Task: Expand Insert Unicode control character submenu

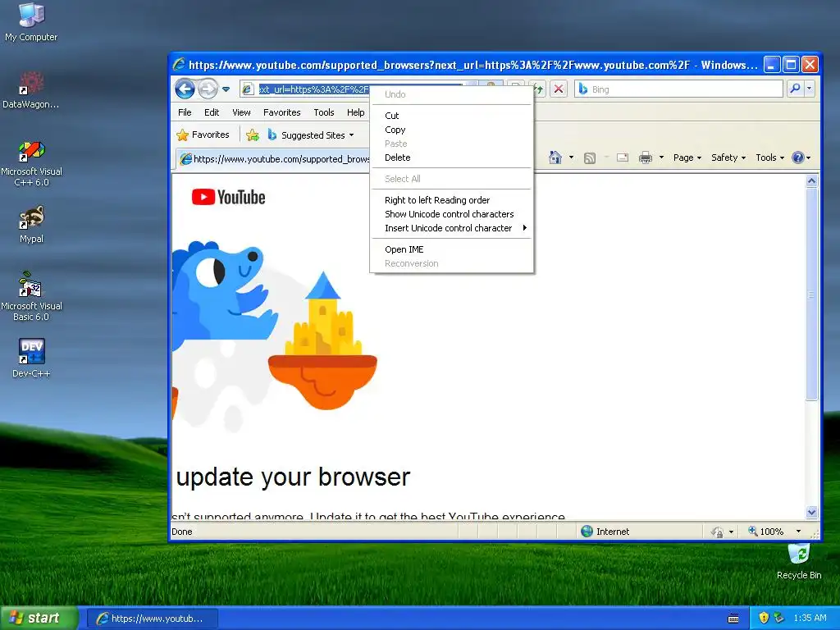Action: [x=452, y=228]
